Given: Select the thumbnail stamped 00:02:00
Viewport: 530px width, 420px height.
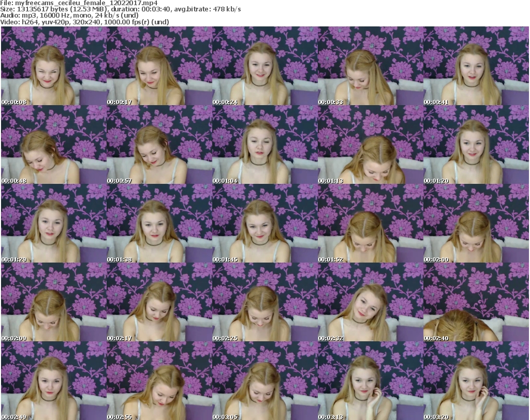Looking at the screenshot, I should [476, 224].
